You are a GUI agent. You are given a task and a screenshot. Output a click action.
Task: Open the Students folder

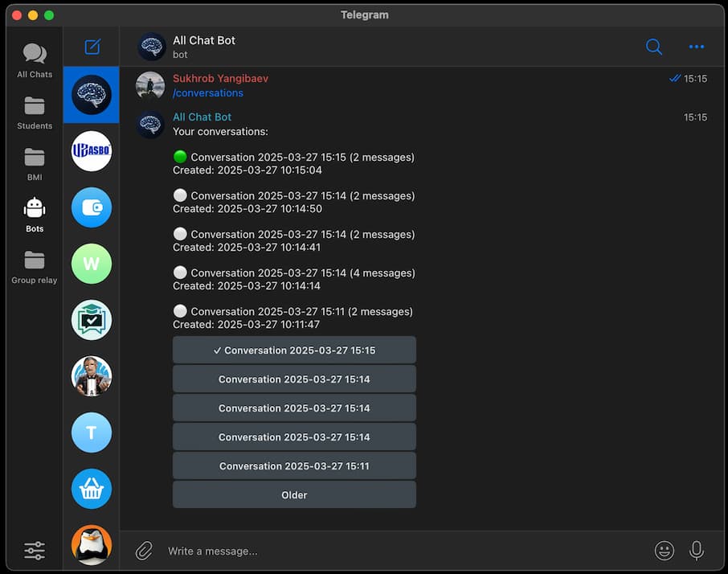(x=35, y=113)
